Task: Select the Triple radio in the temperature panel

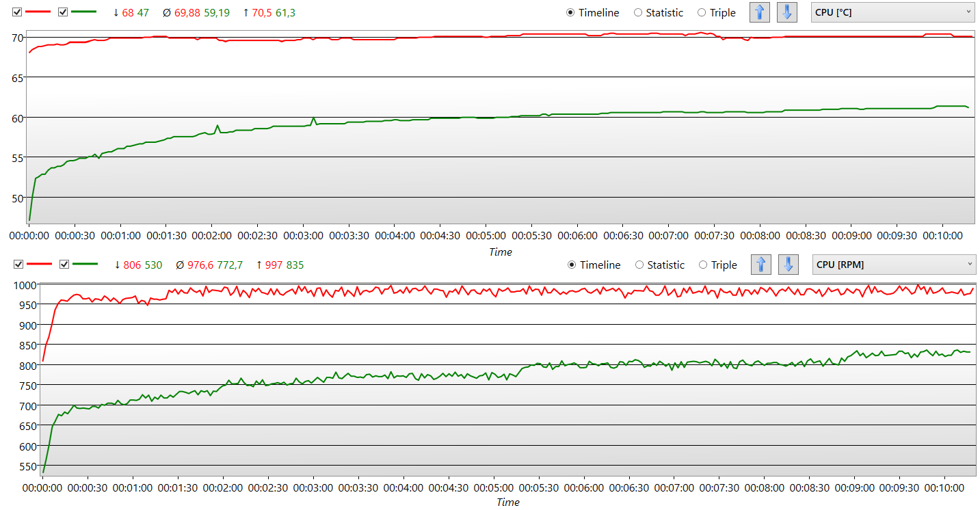Action: tap(716, 13)
